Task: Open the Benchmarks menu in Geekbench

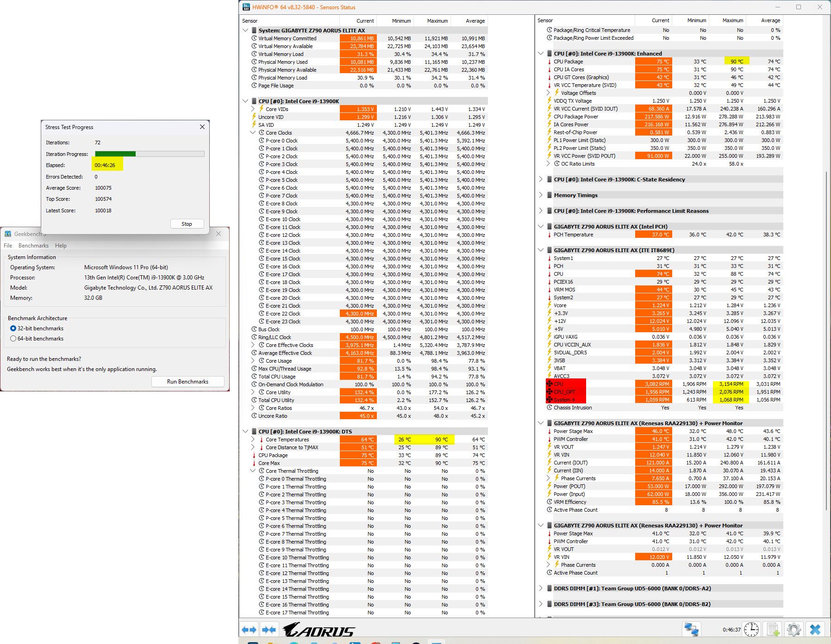Action: (x=33, y=246)
